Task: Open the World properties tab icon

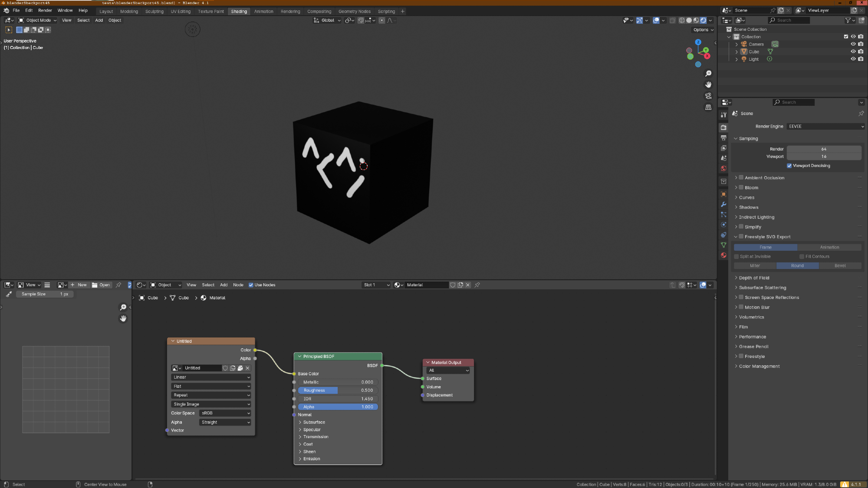Action: pyautogui.click(x=723, y=169)
